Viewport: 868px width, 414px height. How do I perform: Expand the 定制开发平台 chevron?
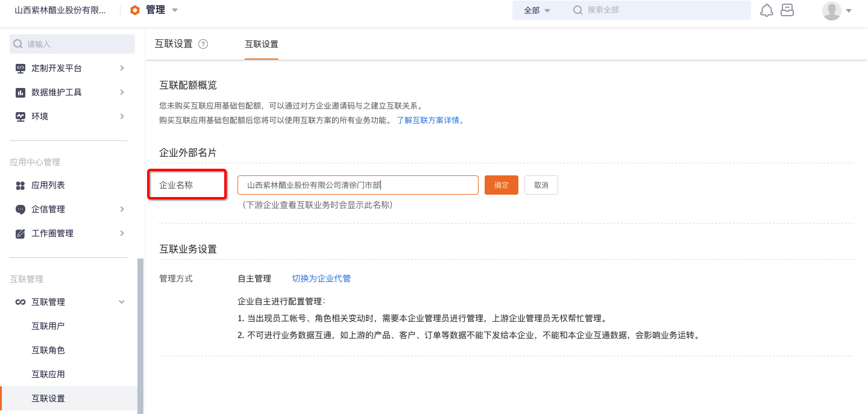(x=122, y=68)
